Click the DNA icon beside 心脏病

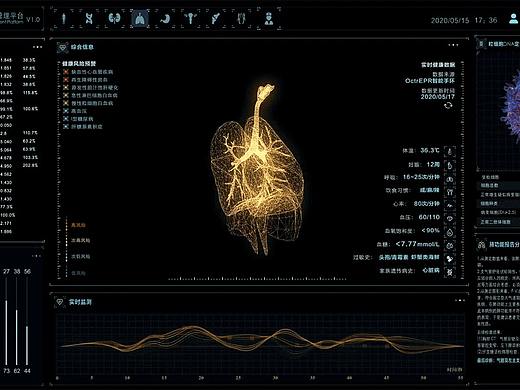coord(450,272)
